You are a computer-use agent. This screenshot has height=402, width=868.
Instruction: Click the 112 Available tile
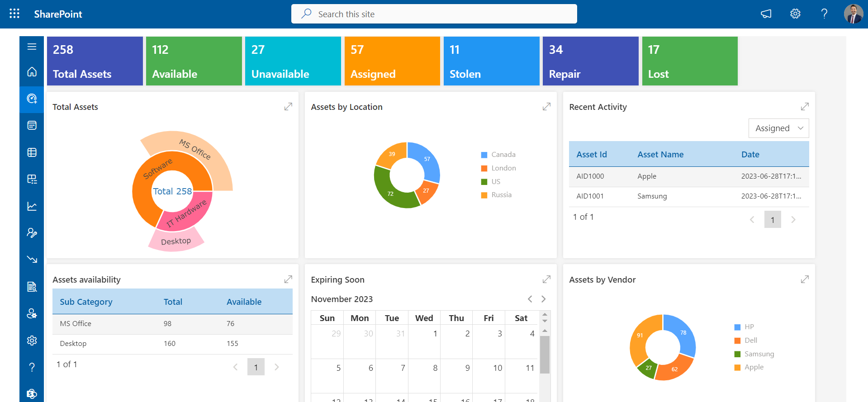click(194, 61)
